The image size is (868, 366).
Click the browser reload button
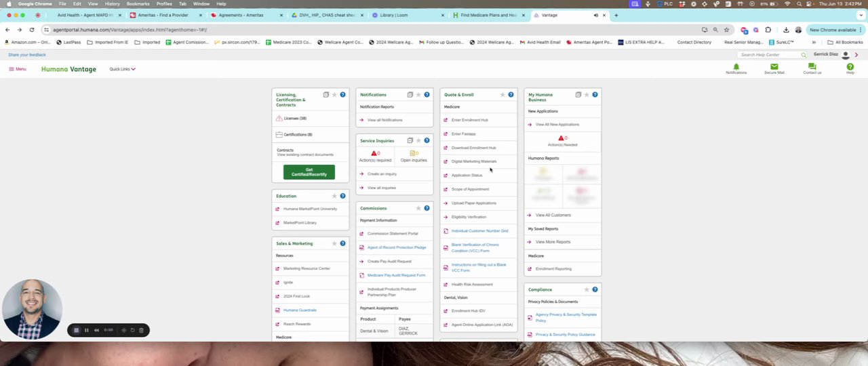pos(31,30)
